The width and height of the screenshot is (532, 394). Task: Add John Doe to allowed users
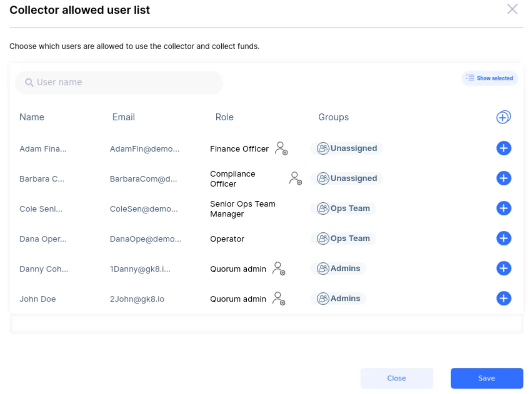[503, 298]
